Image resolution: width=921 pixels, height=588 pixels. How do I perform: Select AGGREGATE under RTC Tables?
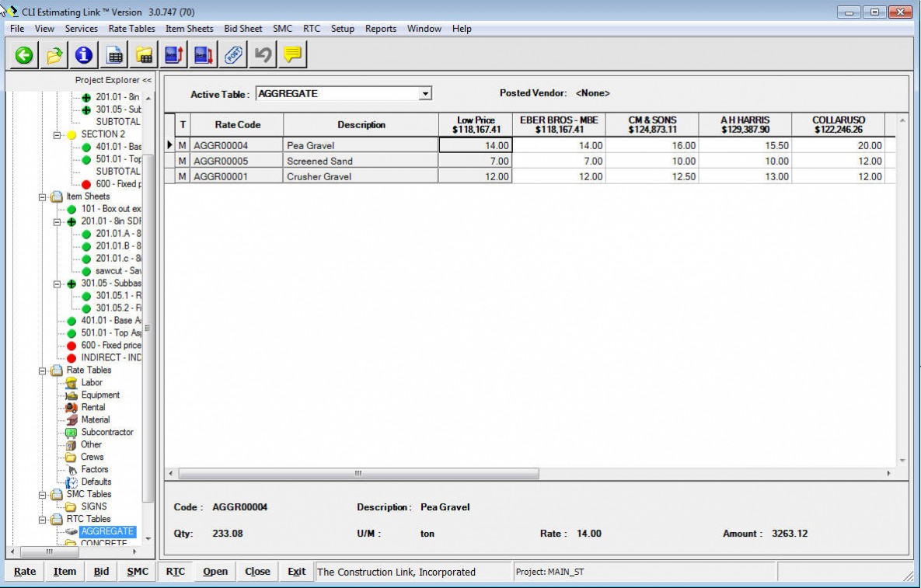pyautogui.click(x=107, y=531)
